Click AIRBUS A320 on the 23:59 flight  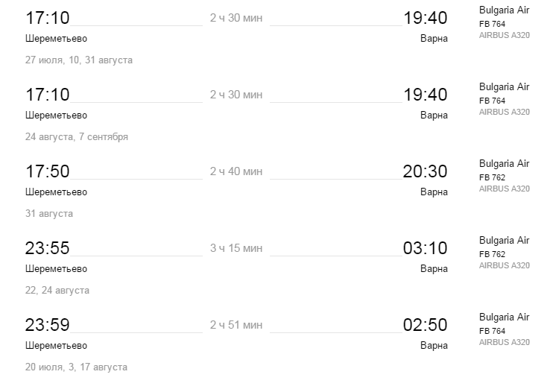tap(504, 342)
